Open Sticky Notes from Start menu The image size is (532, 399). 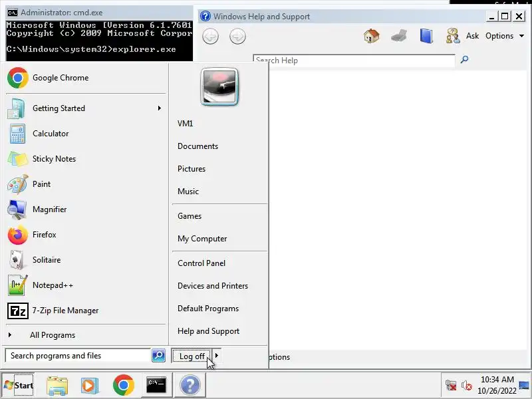coord(86,159)
